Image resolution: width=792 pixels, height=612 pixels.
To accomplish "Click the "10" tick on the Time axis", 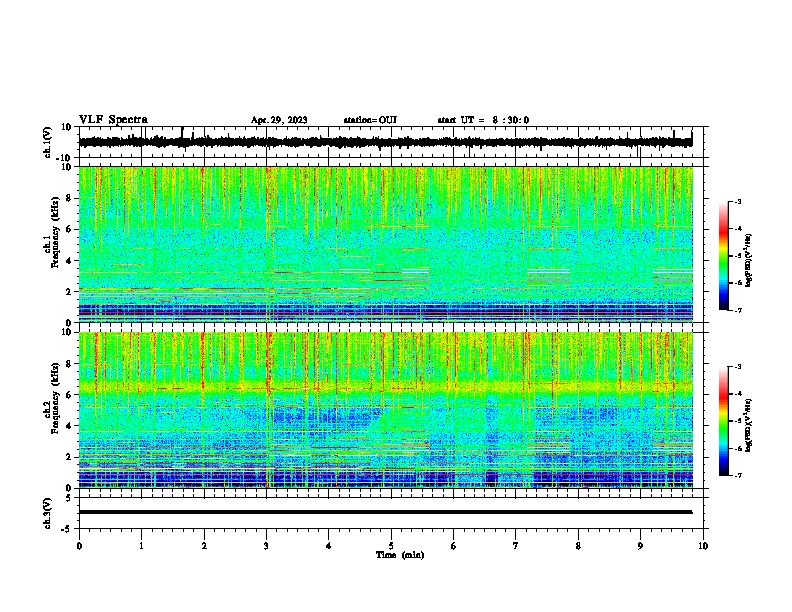I will pyautogui.click(x=703, y=546).
